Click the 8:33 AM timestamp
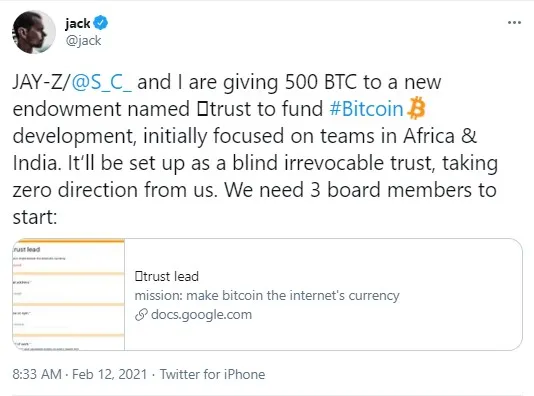This screenshot has width=534, height=396. [x=37, y=374]
